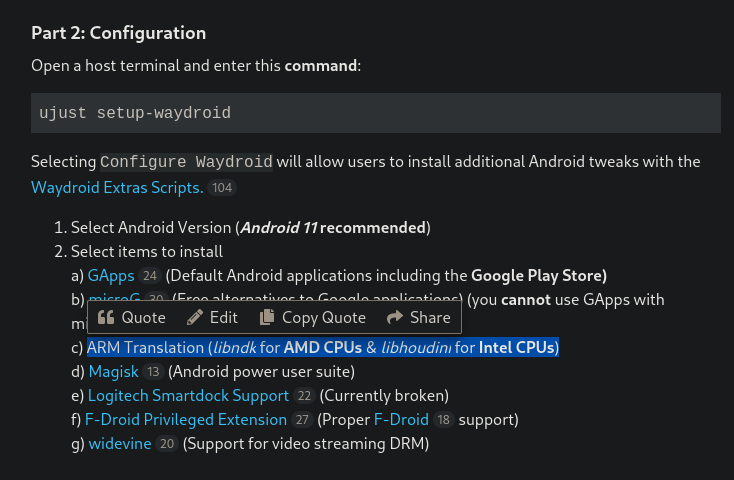The width and height of the screenshot is (734, 480).
Task: Click the 104 click-count badge
Action: click(222, 188)
